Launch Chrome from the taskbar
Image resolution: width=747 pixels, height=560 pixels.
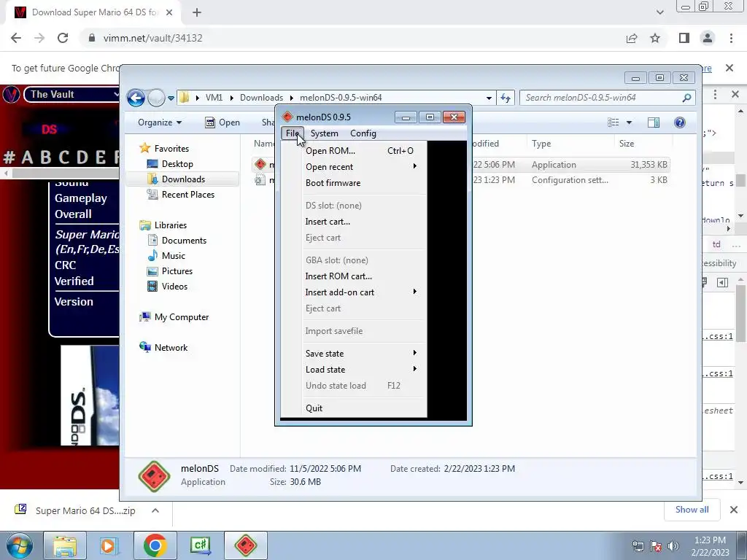[155, 545]
